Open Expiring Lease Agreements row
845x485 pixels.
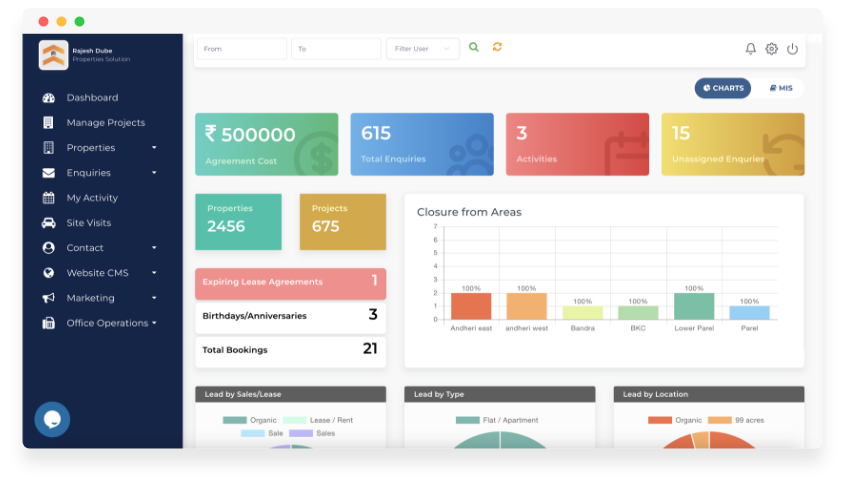pos(290,282)
